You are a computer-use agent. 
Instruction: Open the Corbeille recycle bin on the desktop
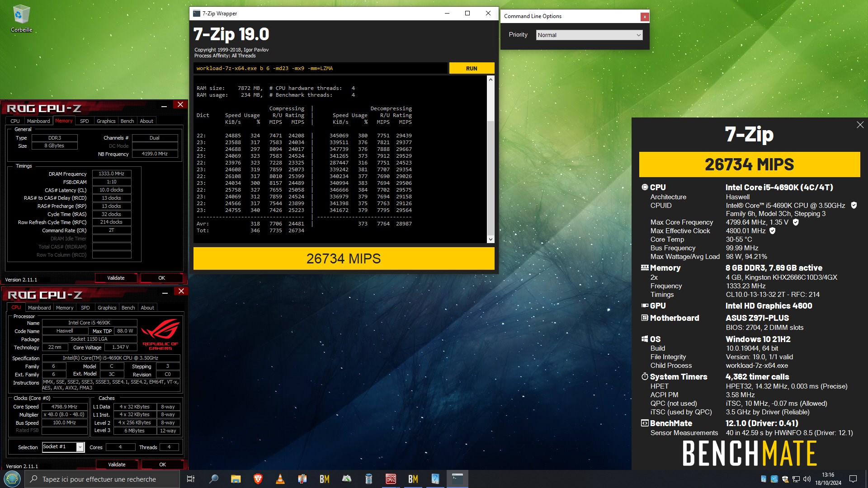21,19
